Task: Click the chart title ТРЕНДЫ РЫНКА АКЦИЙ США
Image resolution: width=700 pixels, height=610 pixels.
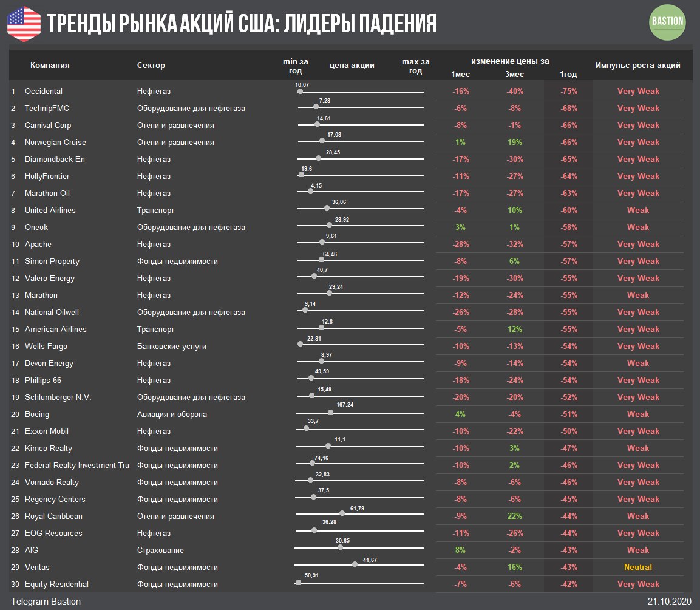Action: pyautogui.click(x=242, y=23)
